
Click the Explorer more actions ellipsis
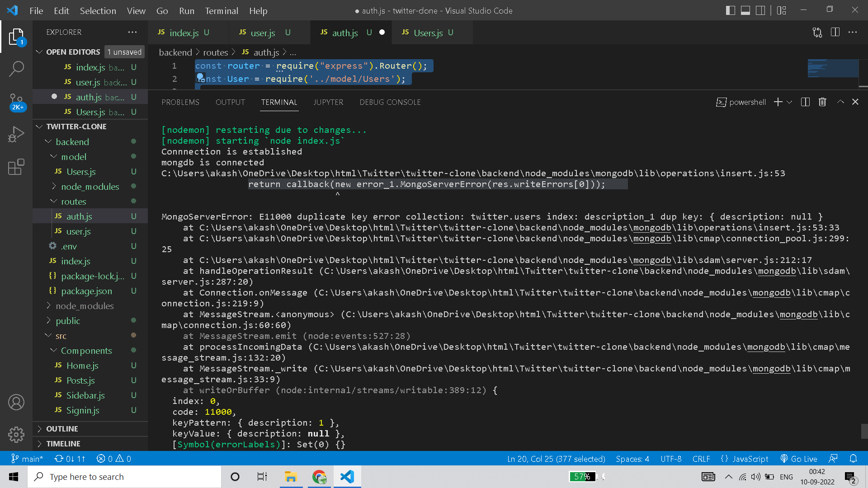[132, 32]
